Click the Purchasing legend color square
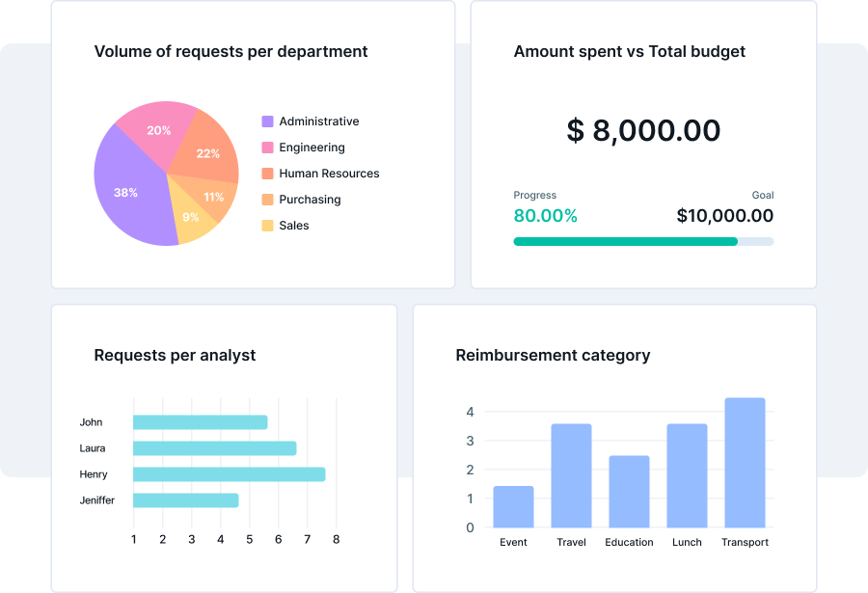This screenshot has width=868, height=593. (x=267, y=200)
